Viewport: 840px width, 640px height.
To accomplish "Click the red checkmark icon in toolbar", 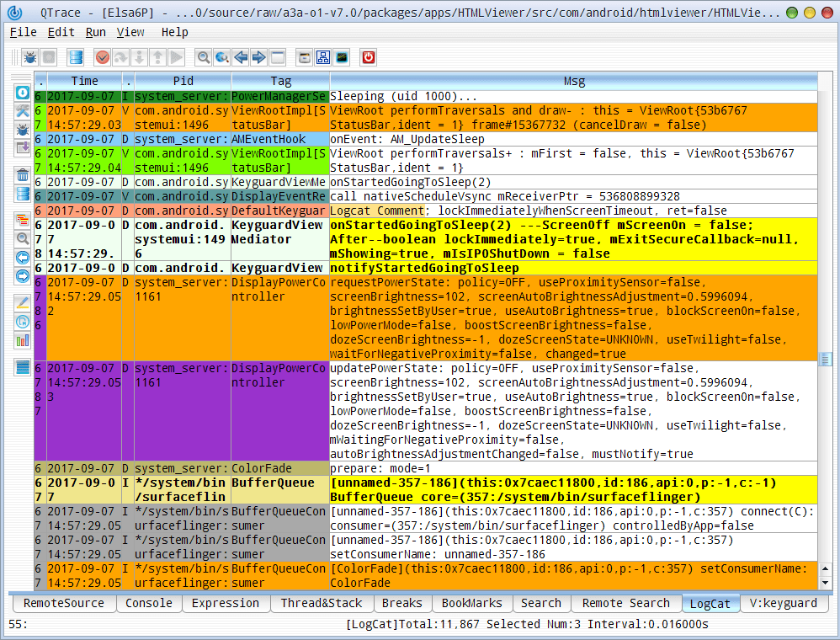I will point(103,57).
